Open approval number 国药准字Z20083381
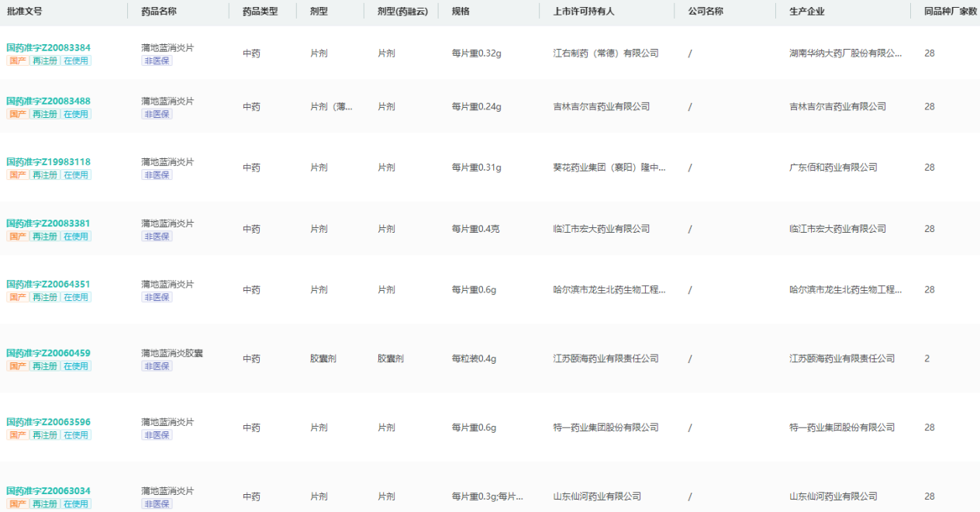This screenshot has width=980, height=512. 48,223
